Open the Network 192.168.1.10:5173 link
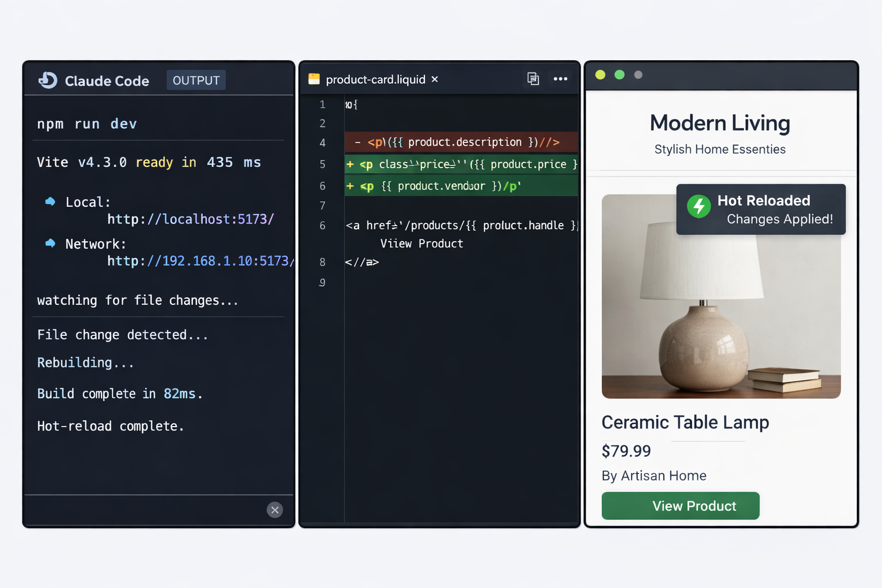 pos(200,261)
